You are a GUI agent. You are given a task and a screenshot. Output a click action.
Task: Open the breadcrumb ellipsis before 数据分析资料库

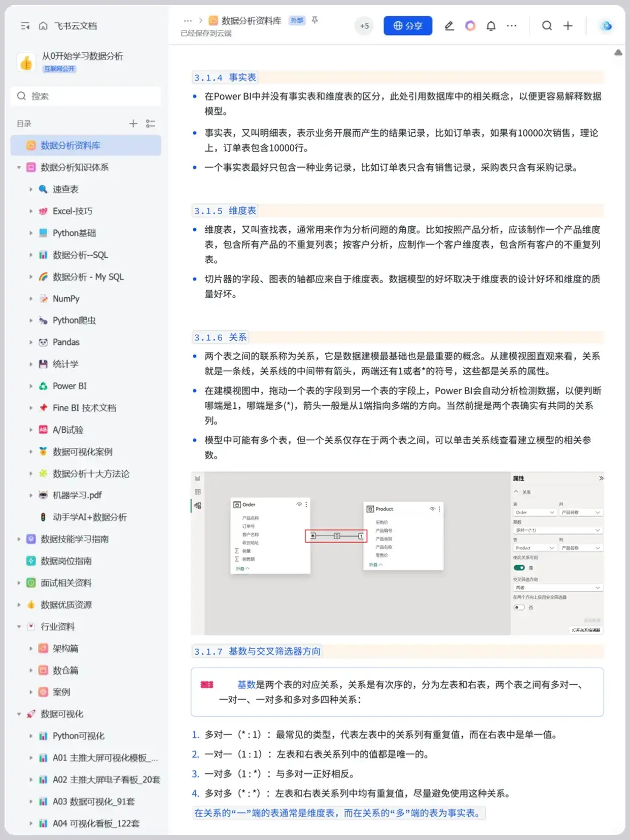(x=188, y=21)
